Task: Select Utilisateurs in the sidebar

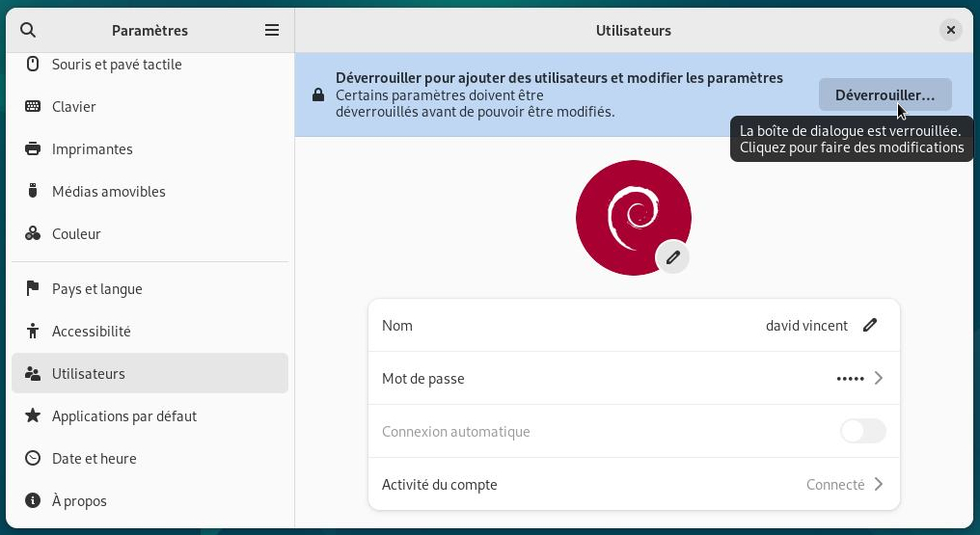Action: tap(150, 373)
